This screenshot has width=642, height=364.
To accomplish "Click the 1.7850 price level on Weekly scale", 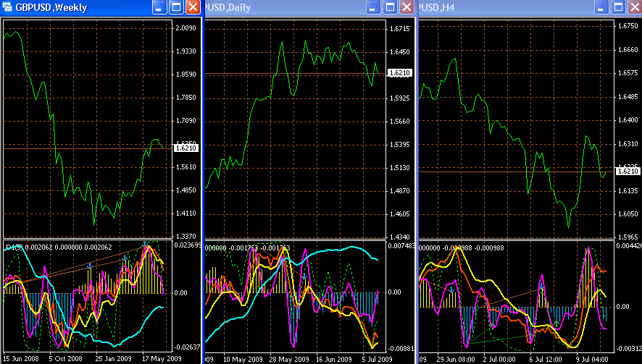I will tap(186, 98).
